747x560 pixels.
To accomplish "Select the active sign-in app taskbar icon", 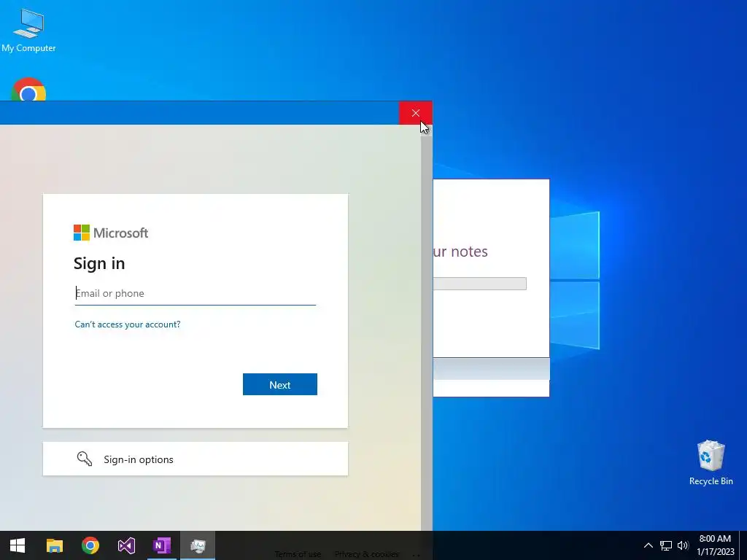I will pyautogui.click(x=198, y=545).
